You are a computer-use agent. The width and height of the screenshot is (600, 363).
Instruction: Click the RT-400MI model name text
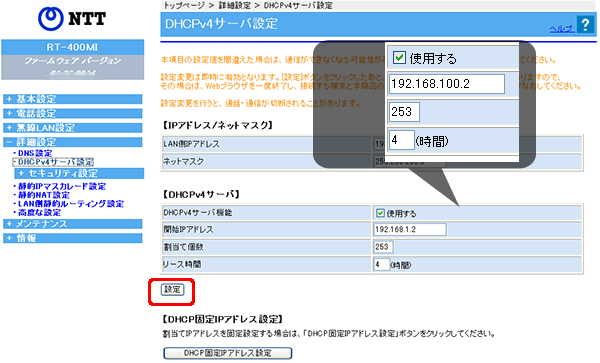point(72,47)
